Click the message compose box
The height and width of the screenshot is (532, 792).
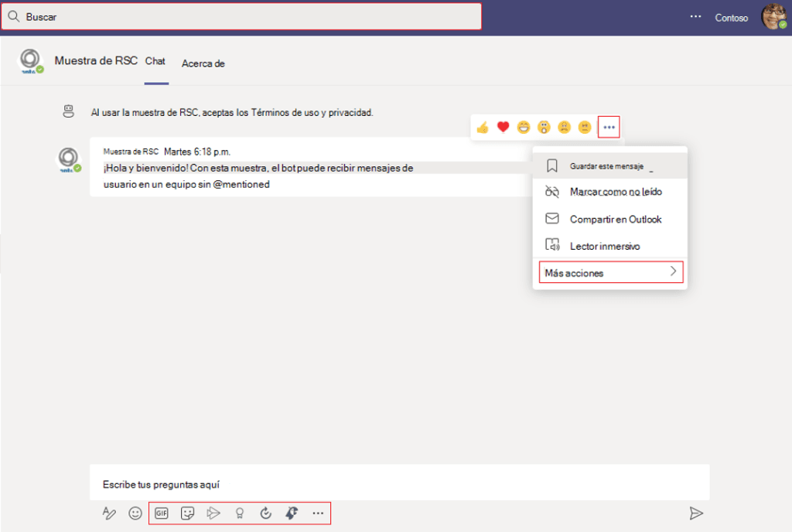(400, 483)
